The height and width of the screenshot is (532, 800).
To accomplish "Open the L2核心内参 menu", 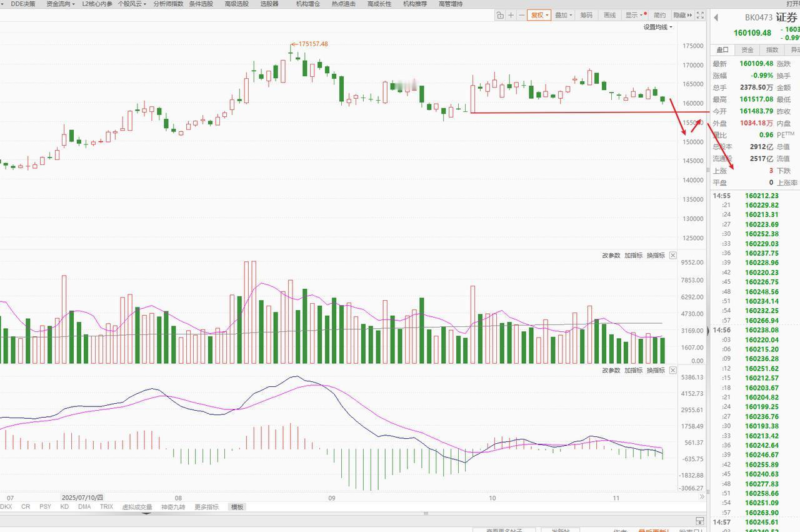I will (x=97, y=4).
